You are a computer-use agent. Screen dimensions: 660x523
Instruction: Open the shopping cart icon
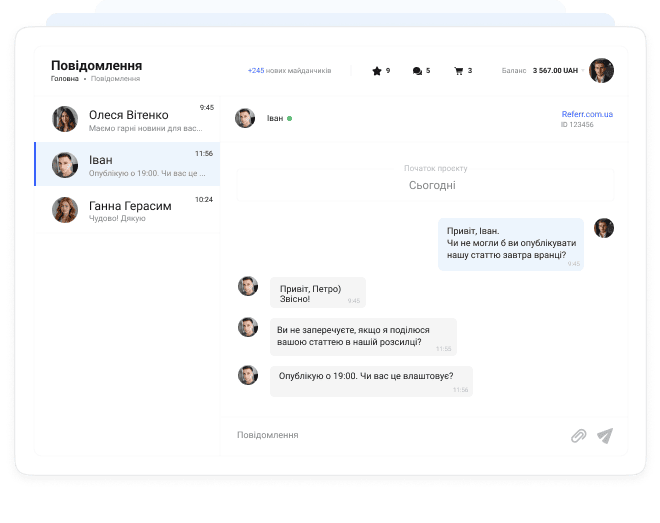point(458,71)
